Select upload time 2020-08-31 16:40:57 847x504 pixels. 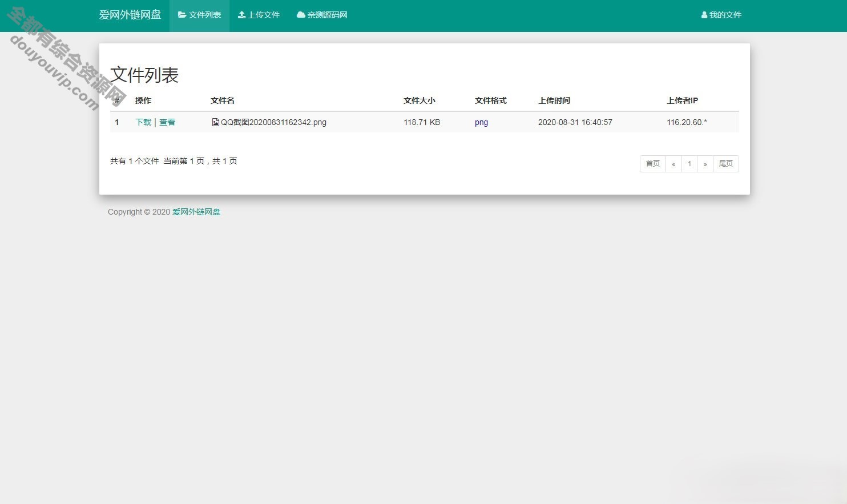point(575,122)
